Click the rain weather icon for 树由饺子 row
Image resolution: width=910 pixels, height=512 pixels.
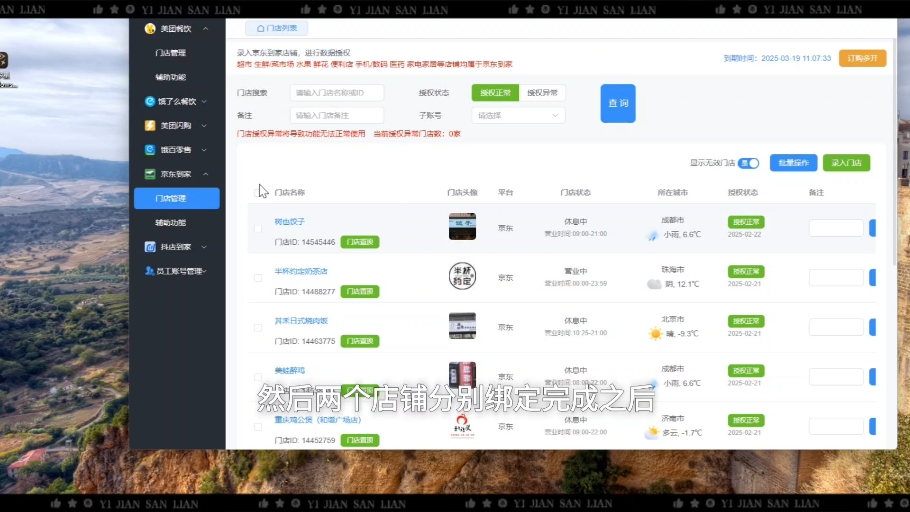(x=653, y=235)
